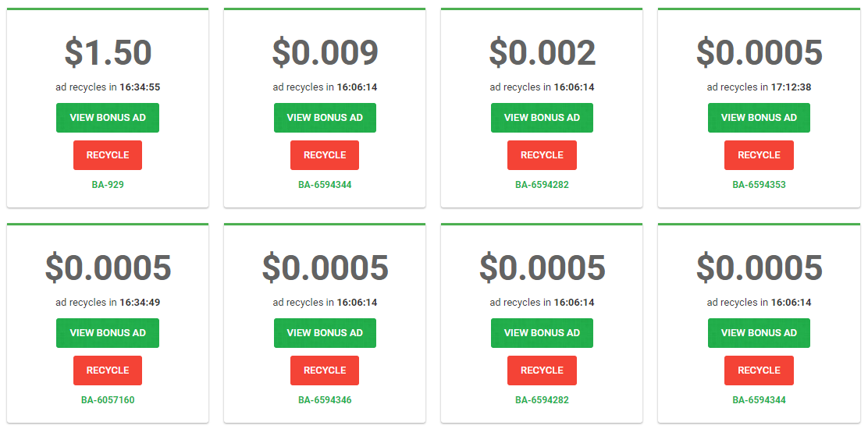868x429 pixels.
Task: Click the 16:34:55 recycle countdown timer
Action: coord(140,87)
